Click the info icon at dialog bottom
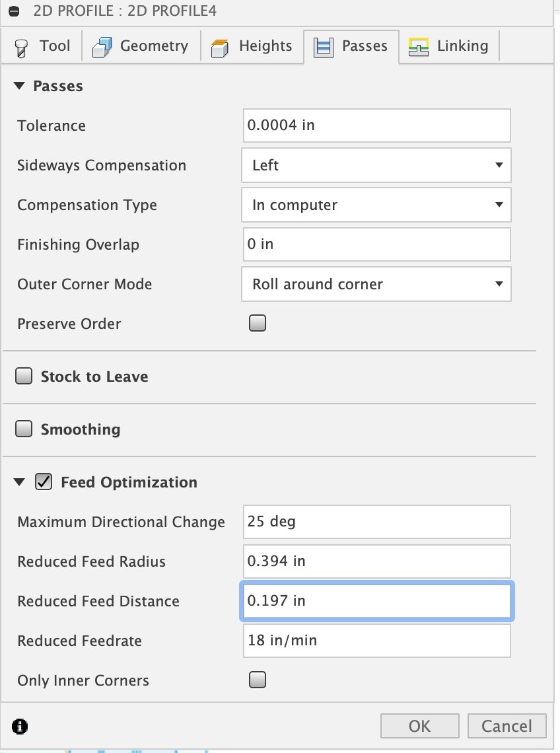560x753 pixels. (20, 726)
